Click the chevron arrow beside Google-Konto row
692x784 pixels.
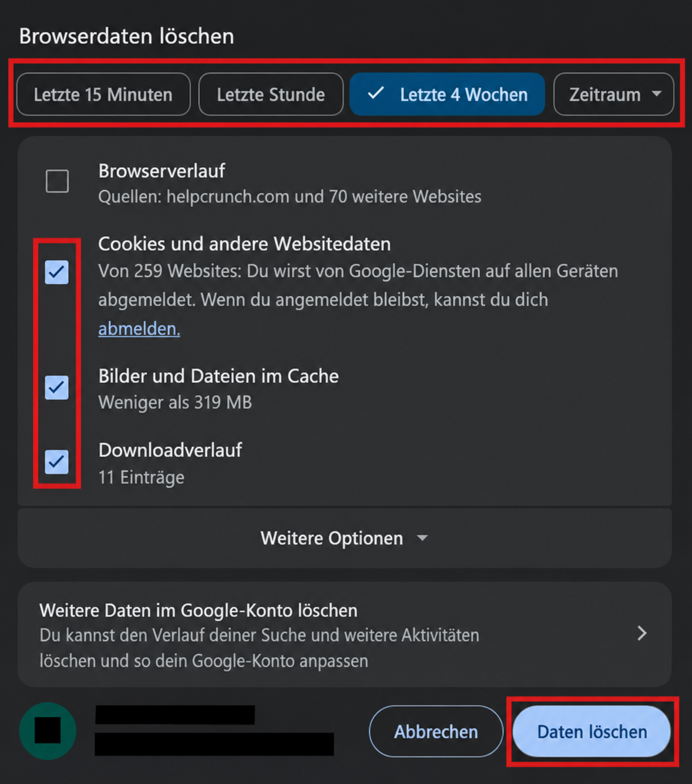point(642,633)
